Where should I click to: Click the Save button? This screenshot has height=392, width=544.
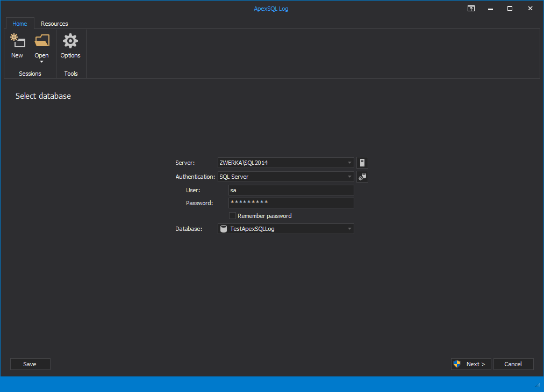pyautogui.click(x=30, y=364)
